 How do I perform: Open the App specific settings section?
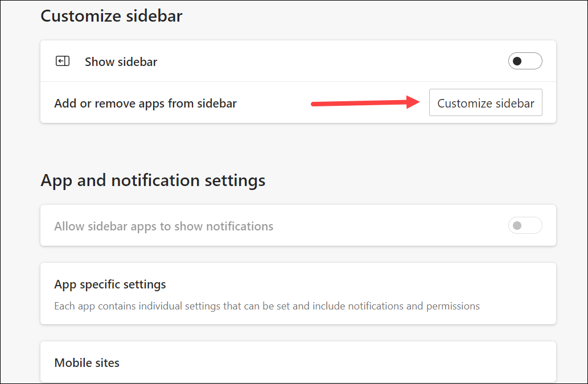[x=298, y=294]
